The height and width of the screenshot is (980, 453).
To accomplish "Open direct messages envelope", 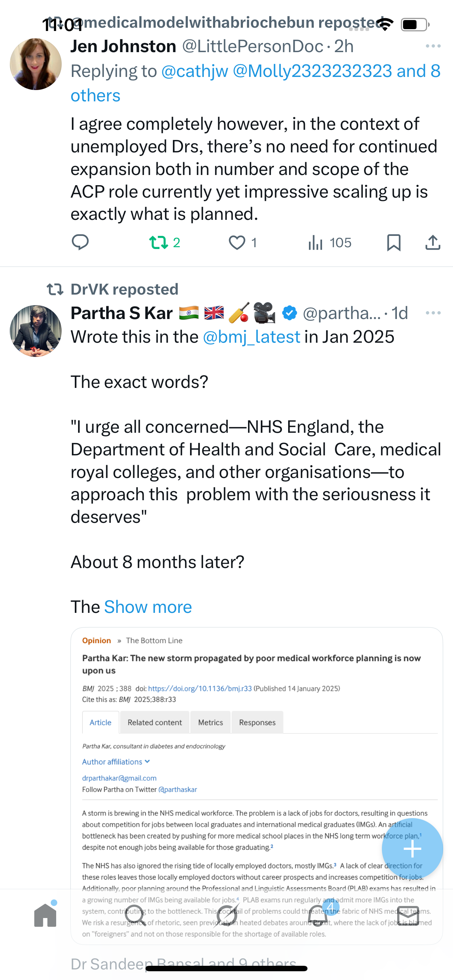I will tap(408, 915).
